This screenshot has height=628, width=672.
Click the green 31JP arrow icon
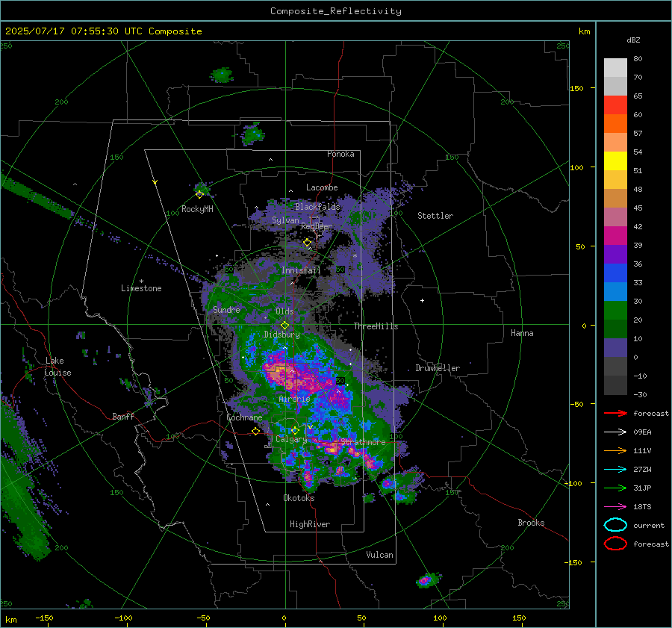[x=615, y=488]
